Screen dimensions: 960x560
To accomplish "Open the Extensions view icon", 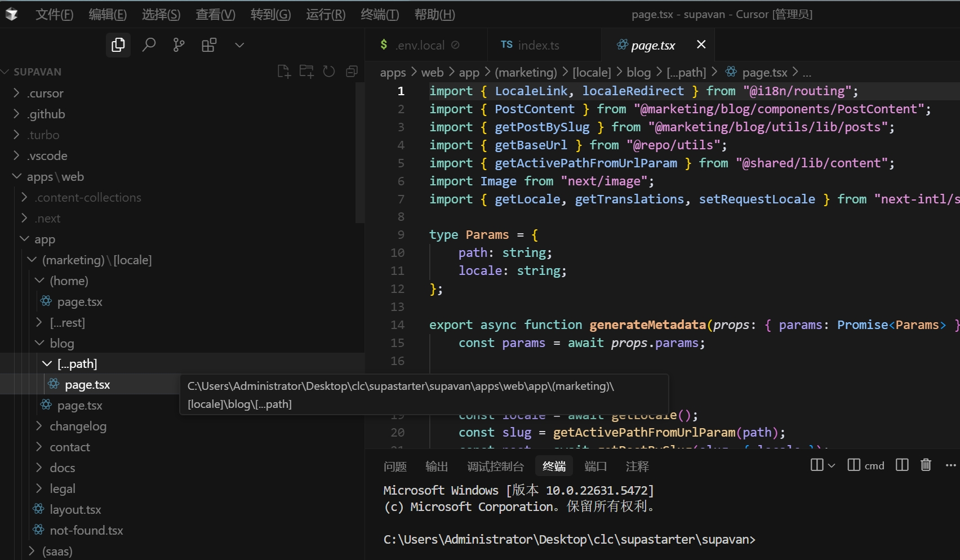I will click(x=209, y=45).
